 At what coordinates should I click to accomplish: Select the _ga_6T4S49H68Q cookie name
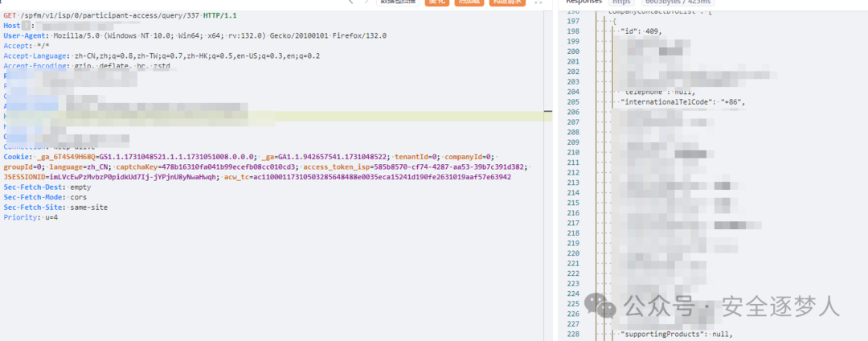[66, 157]
